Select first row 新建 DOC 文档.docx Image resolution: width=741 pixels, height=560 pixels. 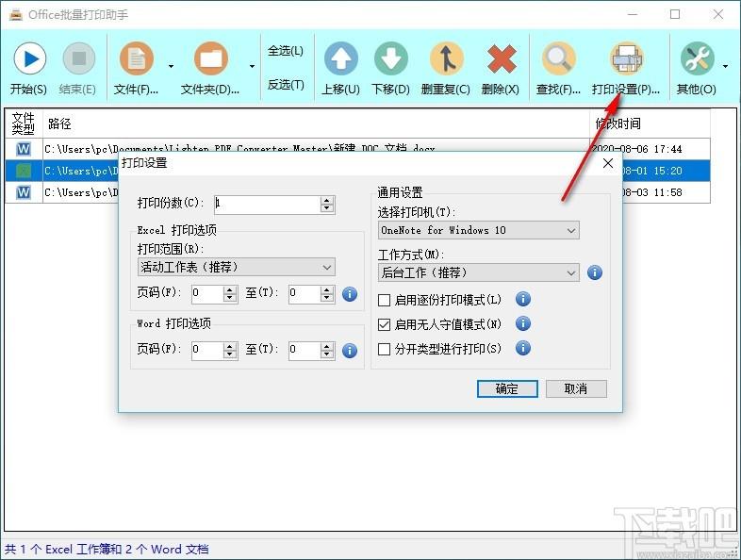[x=357, y=149]
